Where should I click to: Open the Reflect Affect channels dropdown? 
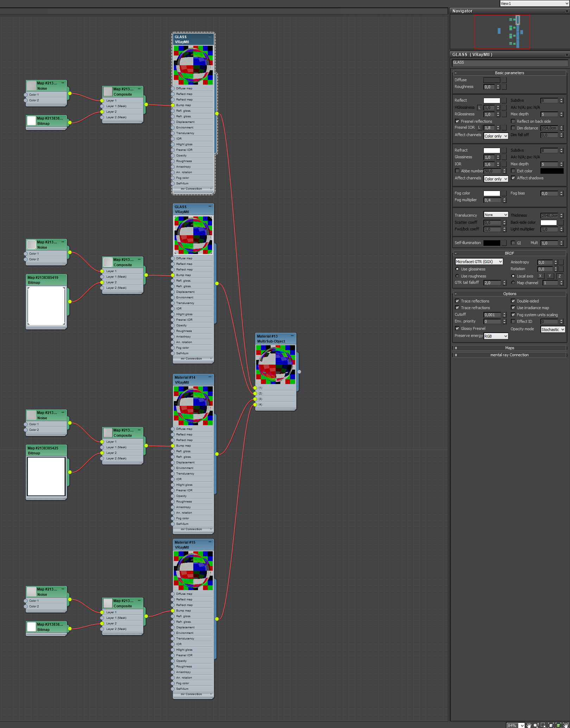496,136
